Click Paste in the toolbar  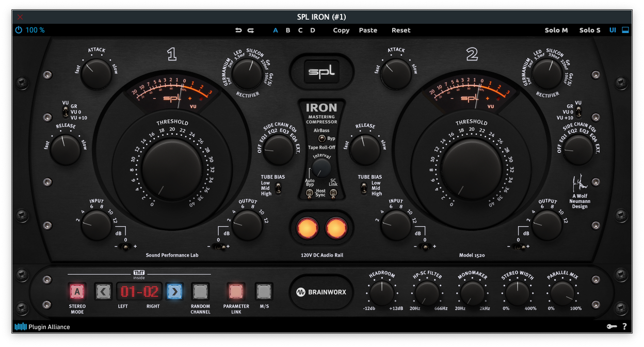tap(368, 30)
